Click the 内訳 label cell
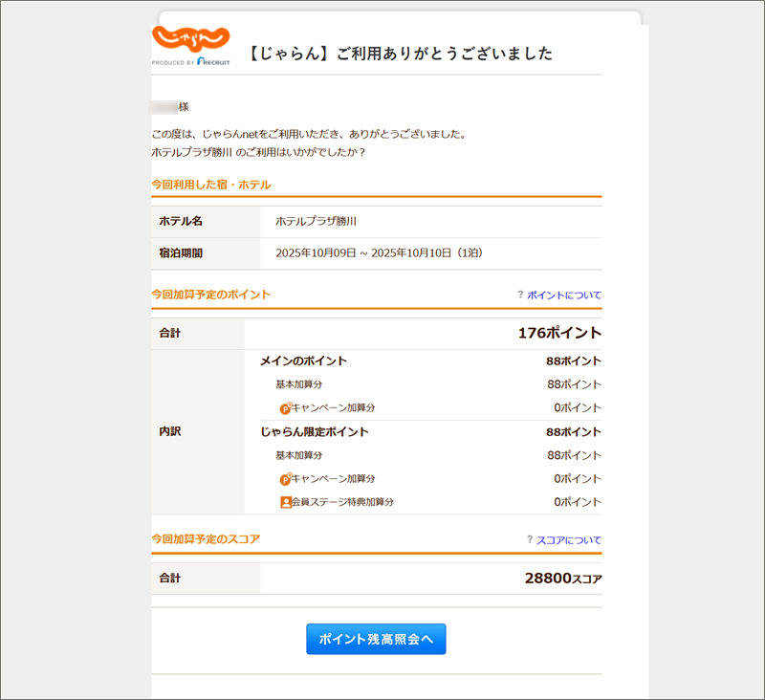The height and width of the screenshot is (700, 765). point(170,432)
